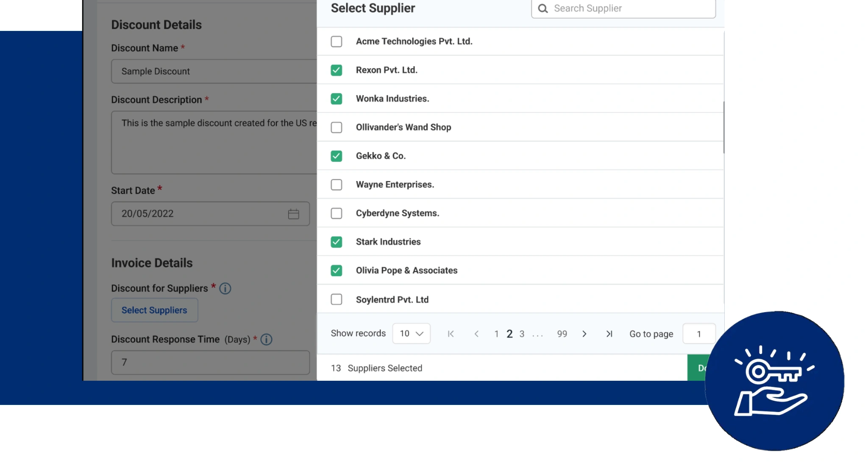Viewport: 868px width, 463px height.
Task: Click the key-in-hand logo badge
Action: pos(774,381)
